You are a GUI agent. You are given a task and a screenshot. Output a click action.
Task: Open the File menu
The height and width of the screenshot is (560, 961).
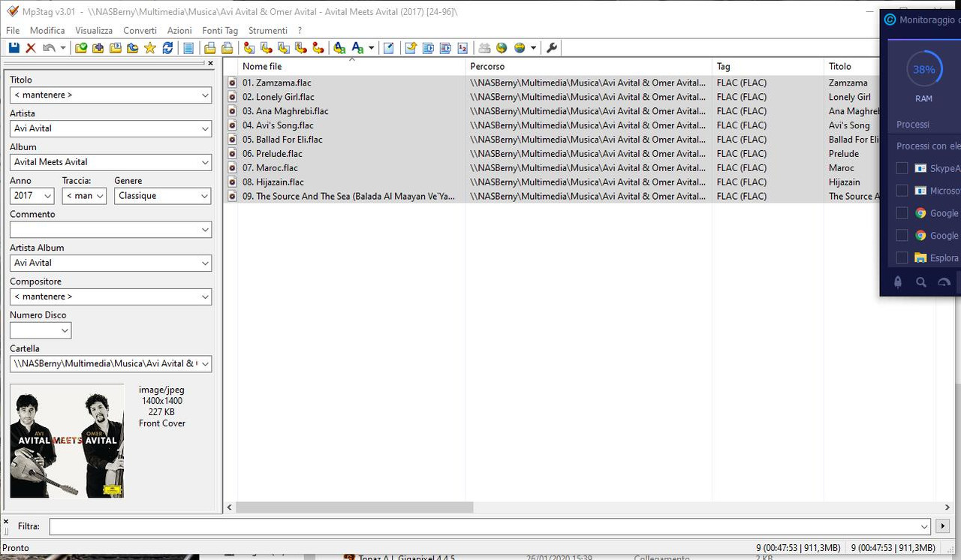click(13, 31)
